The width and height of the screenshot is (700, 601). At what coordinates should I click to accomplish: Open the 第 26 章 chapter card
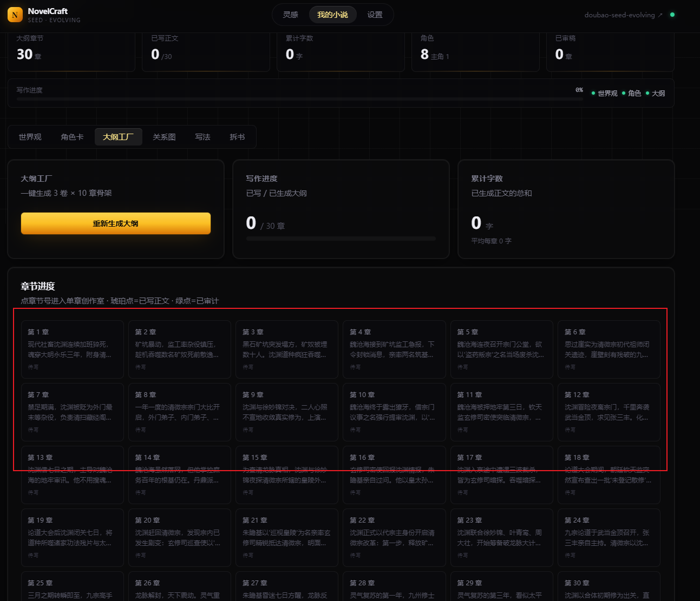point(180,586)
